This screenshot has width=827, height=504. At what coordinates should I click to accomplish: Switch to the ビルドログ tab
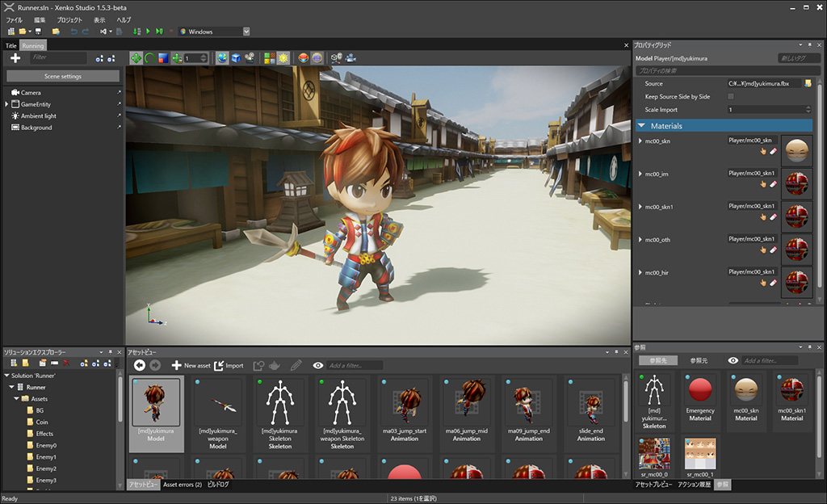pyautogui.click(x=218, y=485)
